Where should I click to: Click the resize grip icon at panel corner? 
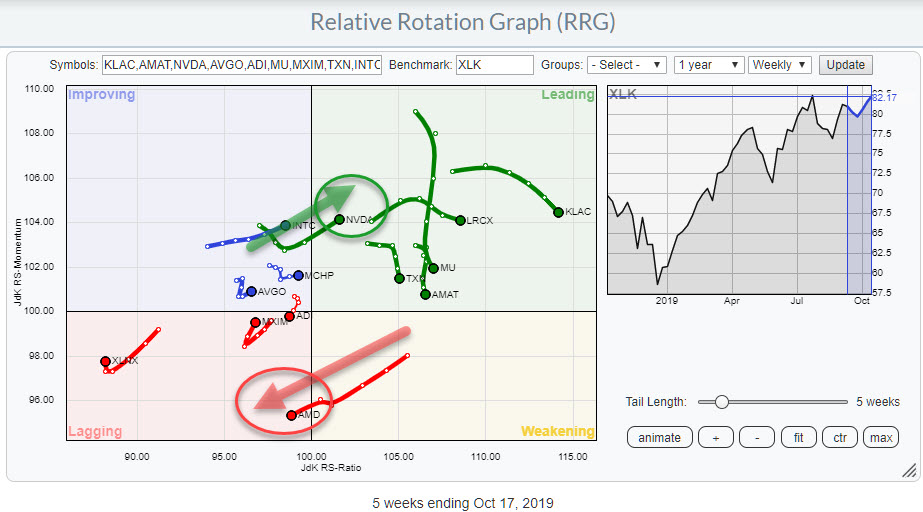pyautogui.click(x=909, y=470)
